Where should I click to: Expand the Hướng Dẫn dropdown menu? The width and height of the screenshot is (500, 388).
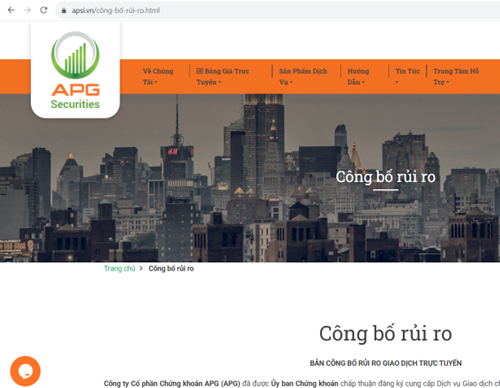[358, 76]
